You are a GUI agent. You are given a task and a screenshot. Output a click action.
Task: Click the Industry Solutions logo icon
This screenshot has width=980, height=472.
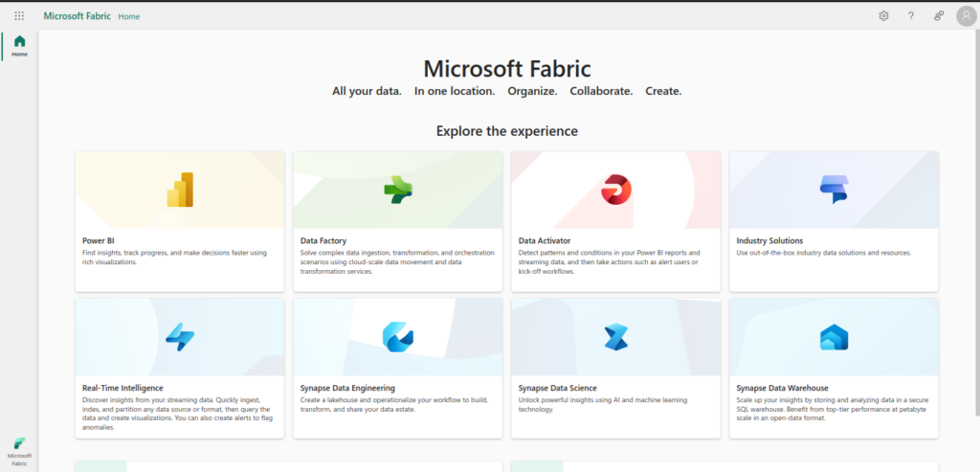[834, 190]
